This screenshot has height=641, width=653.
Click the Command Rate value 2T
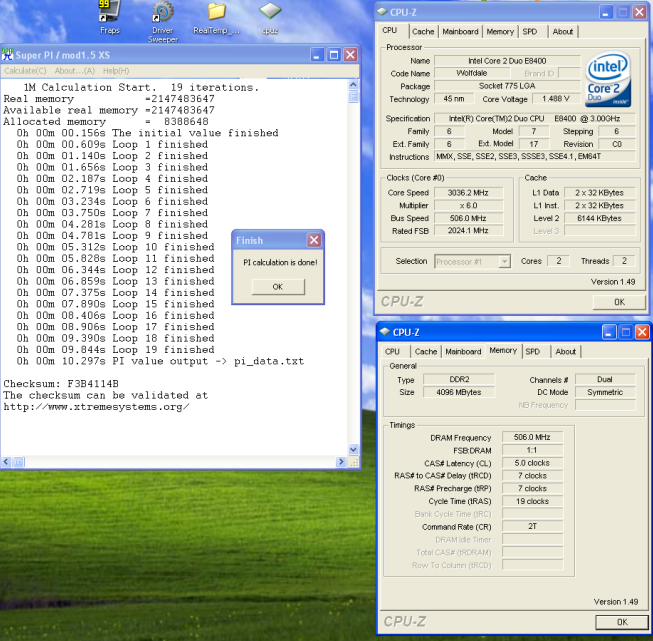point(532,526)
